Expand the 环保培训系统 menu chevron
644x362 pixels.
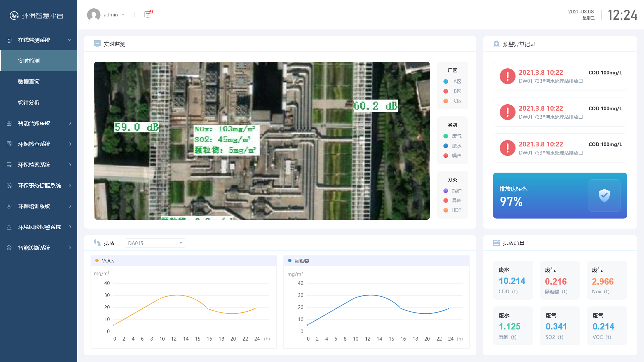(x=70, y=206)
